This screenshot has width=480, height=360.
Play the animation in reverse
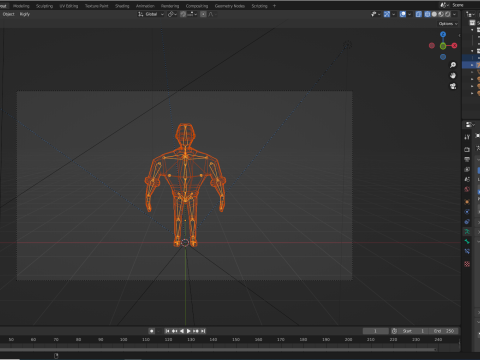point(182,331)
